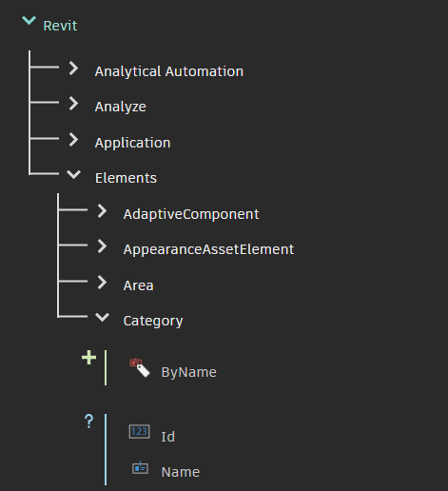Collapse the Elements chevron

tap(74, 174)
